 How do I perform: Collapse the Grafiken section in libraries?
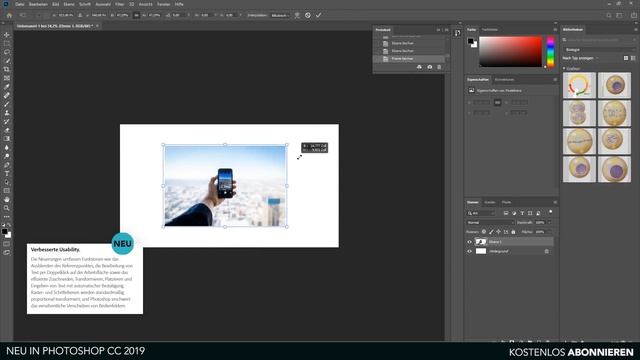click(x=564, y=69)
